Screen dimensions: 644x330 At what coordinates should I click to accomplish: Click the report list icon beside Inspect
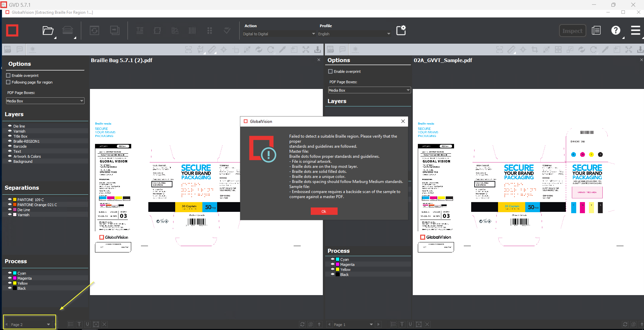tap(596, 31)
